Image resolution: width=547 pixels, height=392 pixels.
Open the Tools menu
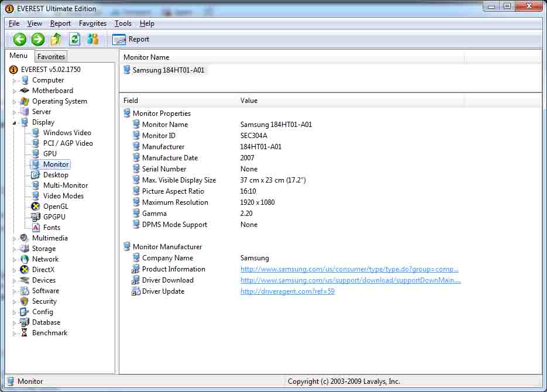click(x=123, y=23)
